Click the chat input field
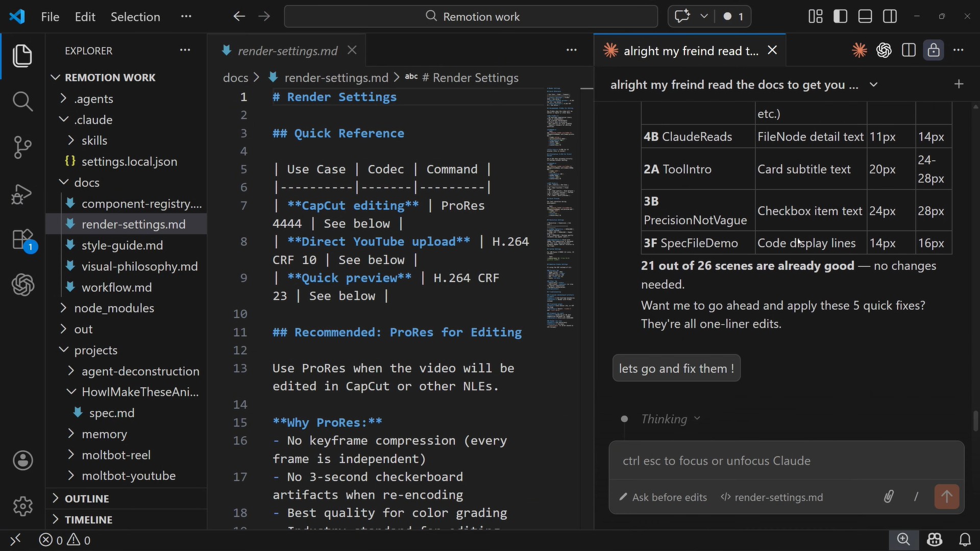The width and height of the screenshot is (980, 551). click(786, 461)
